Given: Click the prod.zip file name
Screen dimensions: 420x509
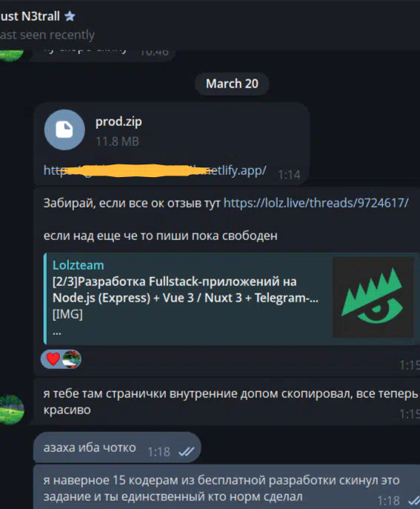Looking at the screenshot, I should click(x=119, y=122).
